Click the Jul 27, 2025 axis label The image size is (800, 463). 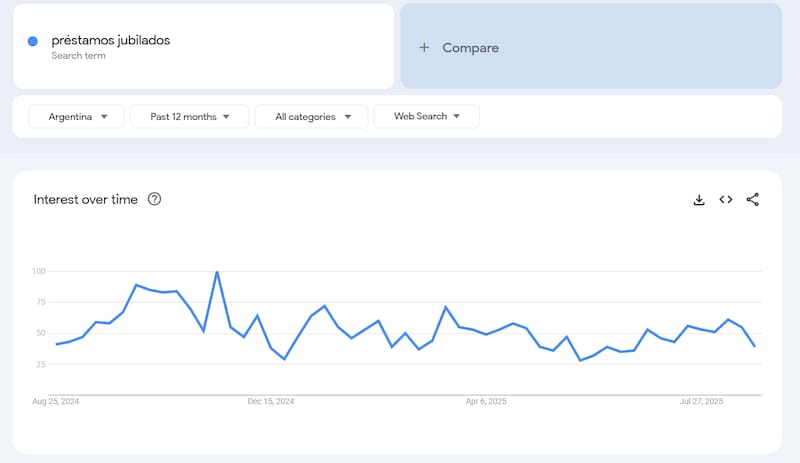[x=701, y=401]
